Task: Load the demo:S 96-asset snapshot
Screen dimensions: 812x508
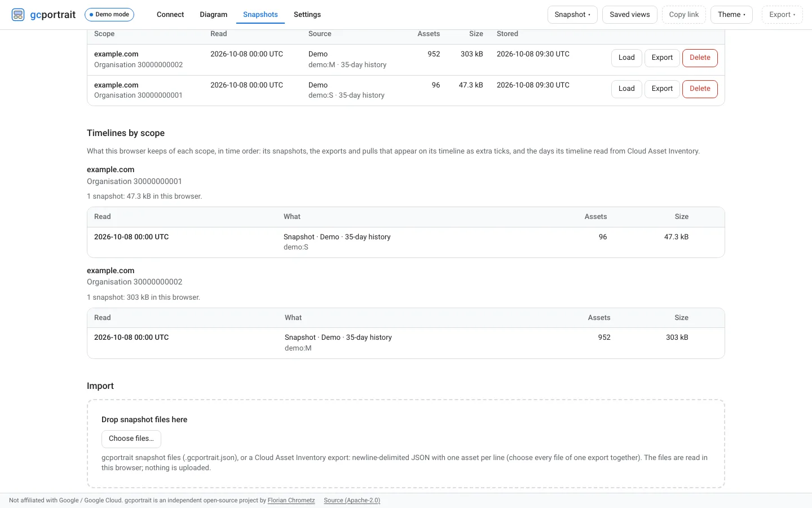Action: (x=626, y=89)
